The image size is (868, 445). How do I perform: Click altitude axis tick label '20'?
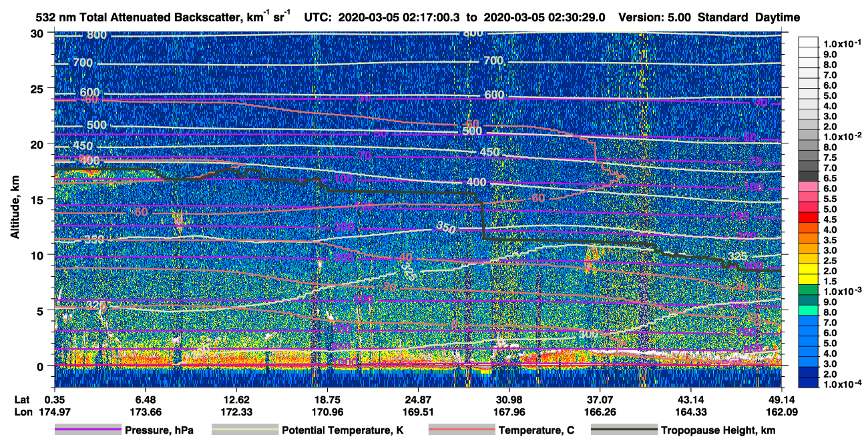click(x=38, y=143)
